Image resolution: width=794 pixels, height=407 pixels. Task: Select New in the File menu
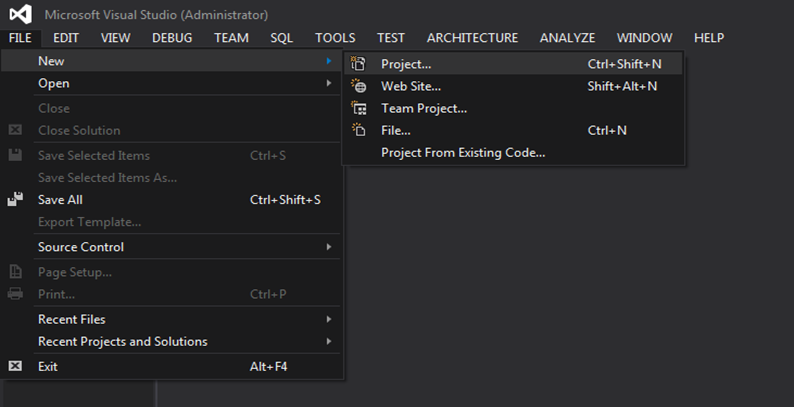point(171,61)
